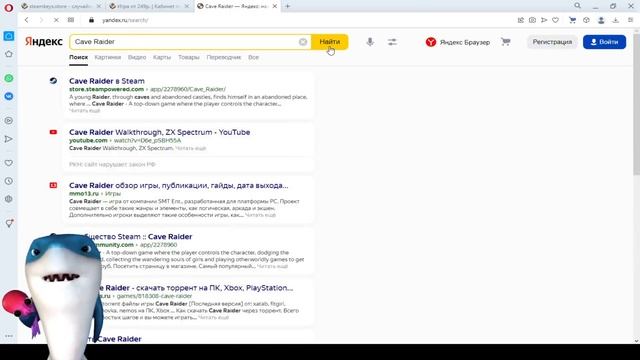Expand the Все services tab

coord(253,57)
